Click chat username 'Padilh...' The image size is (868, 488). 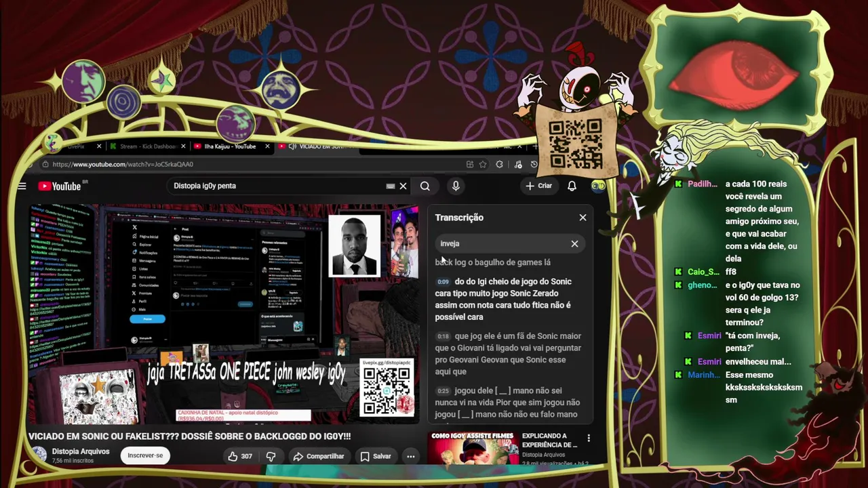(x=703, y=184)
